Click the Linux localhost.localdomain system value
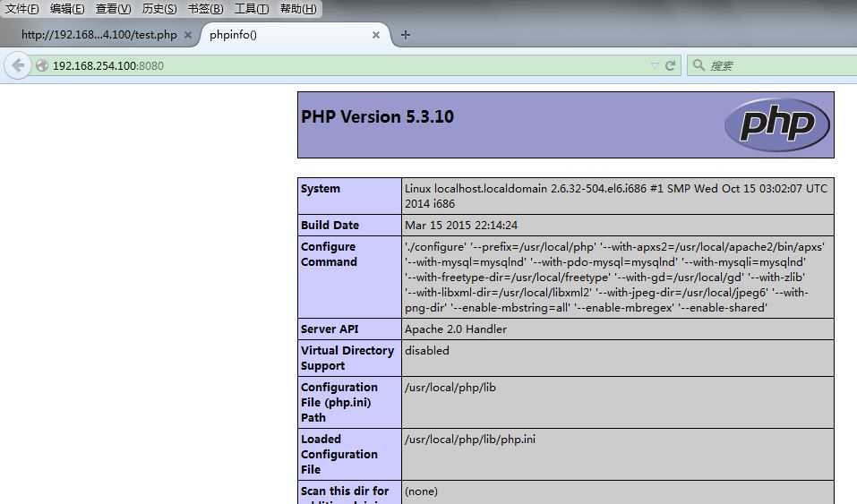Image resolution: width=857 pixels, height=504 pixels. click(x=616, y=196)
